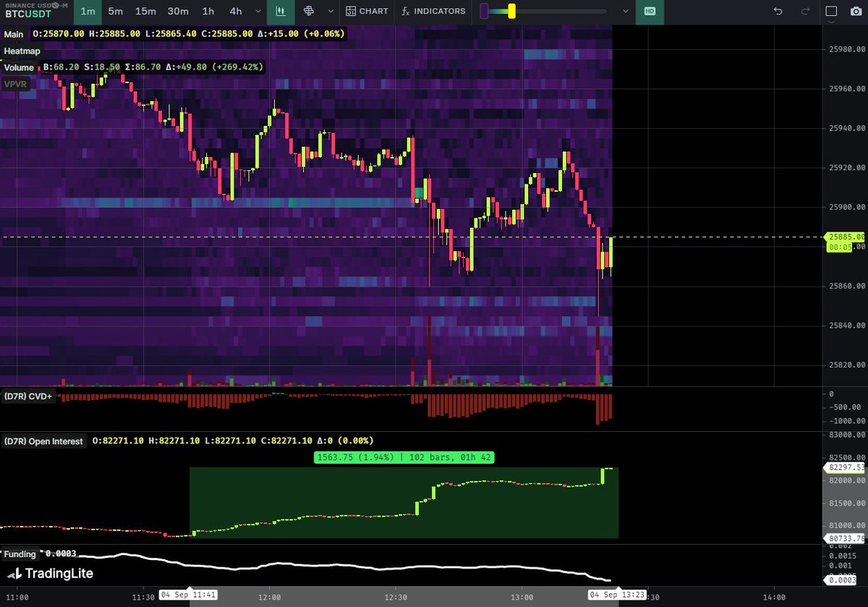Click the 25900.00 price axis label
Screen dimensions: 868x607
[846, 207]
